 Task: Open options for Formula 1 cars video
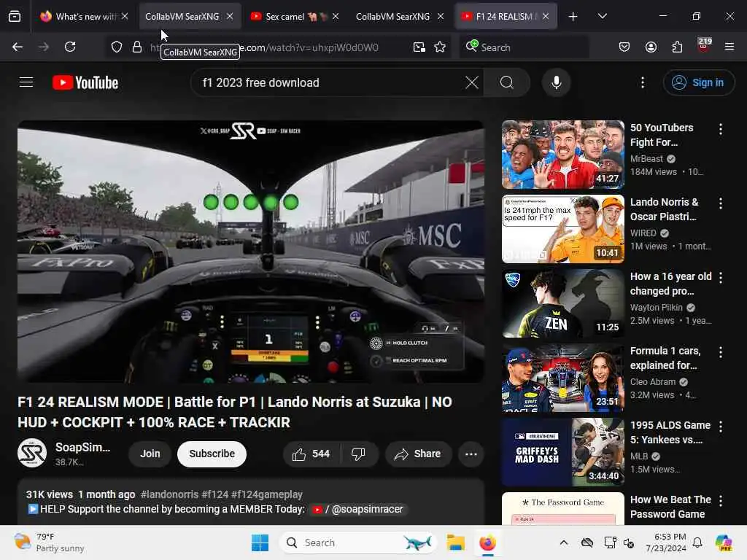[720, 352]
